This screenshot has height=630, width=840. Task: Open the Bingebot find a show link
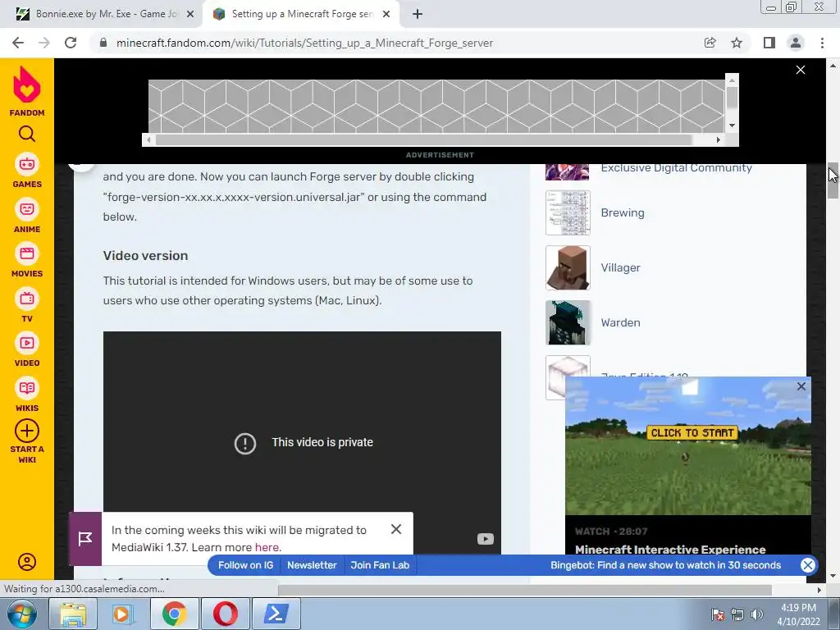pyautogui.click(x=665, y=565)
